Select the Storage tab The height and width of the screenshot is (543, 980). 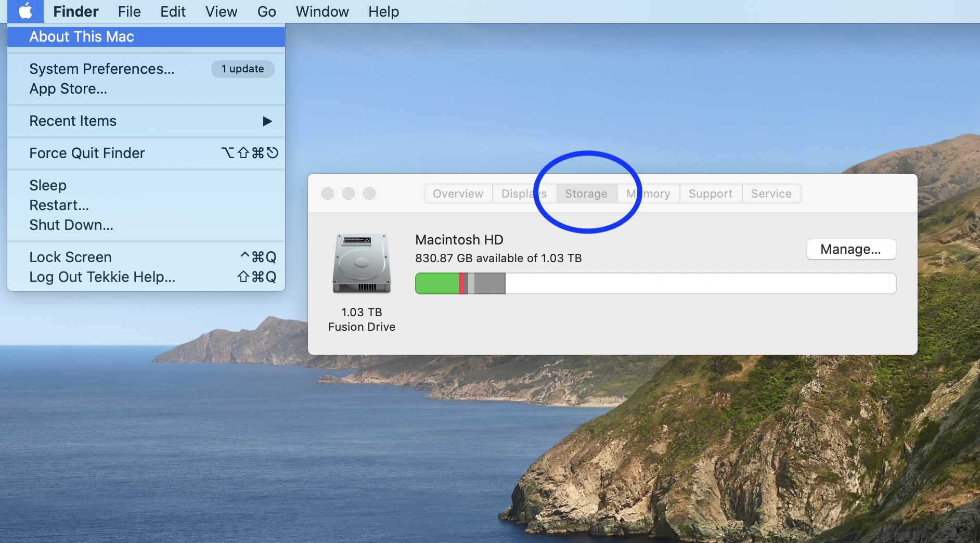[x=586, y=193]
